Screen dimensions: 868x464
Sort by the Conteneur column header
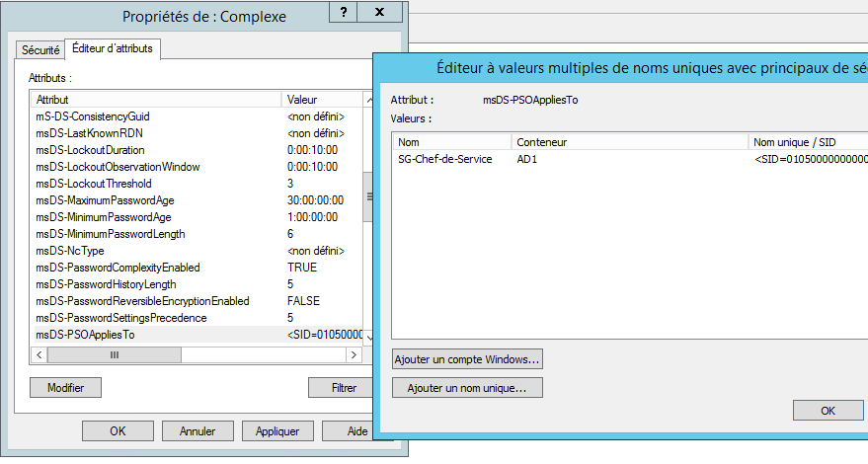click(x=541, y=142)
